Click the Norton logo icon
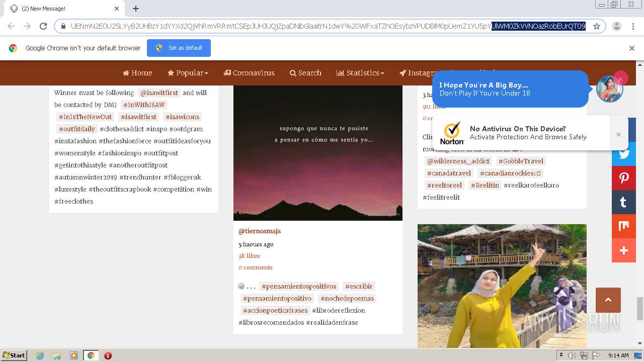 click(x=452, y=133)
